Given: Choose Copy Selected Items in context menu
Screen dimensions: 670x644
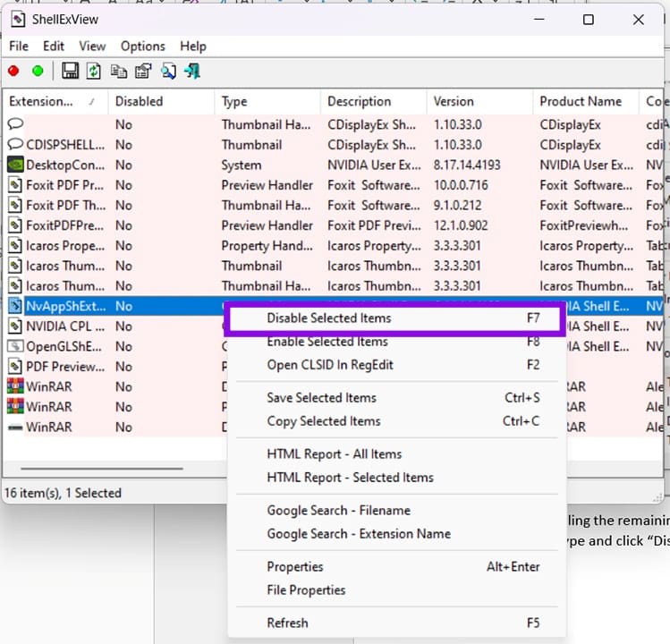Looking at the screenshot, I should (397, 421).
